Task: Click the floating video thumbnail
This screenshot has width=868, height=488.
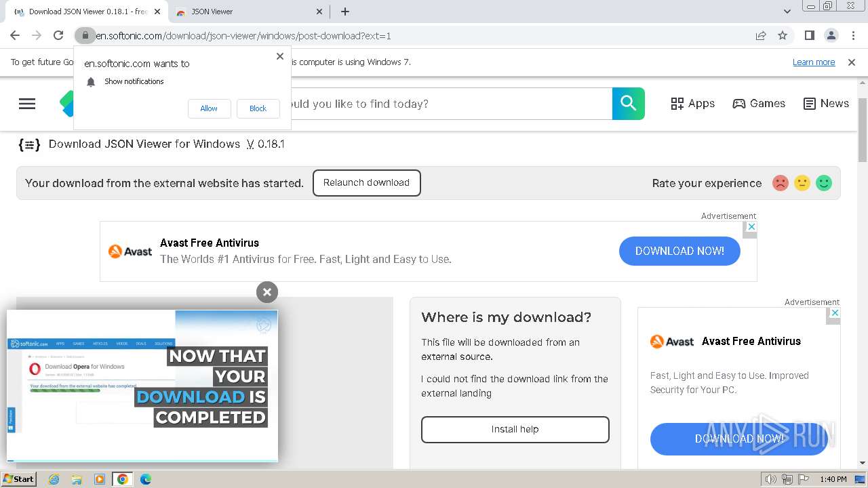Action: (142, 386)
